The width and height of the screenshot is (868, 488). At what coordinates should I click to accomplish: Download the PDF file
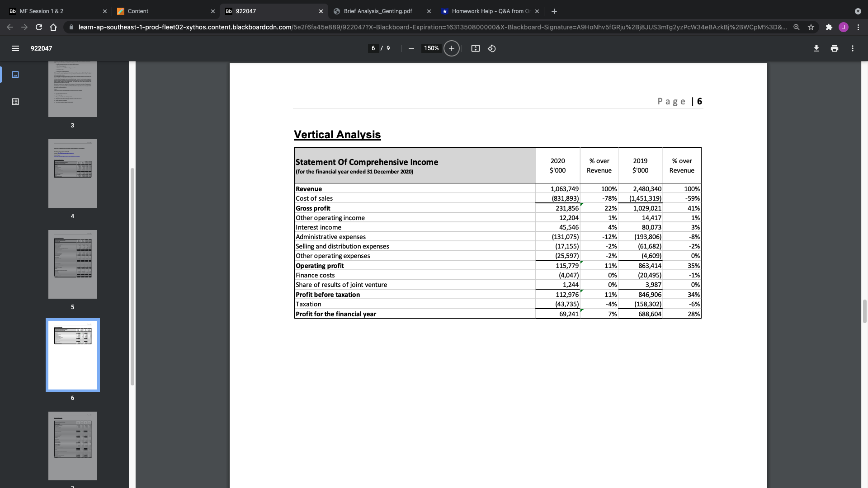(816, 48)
